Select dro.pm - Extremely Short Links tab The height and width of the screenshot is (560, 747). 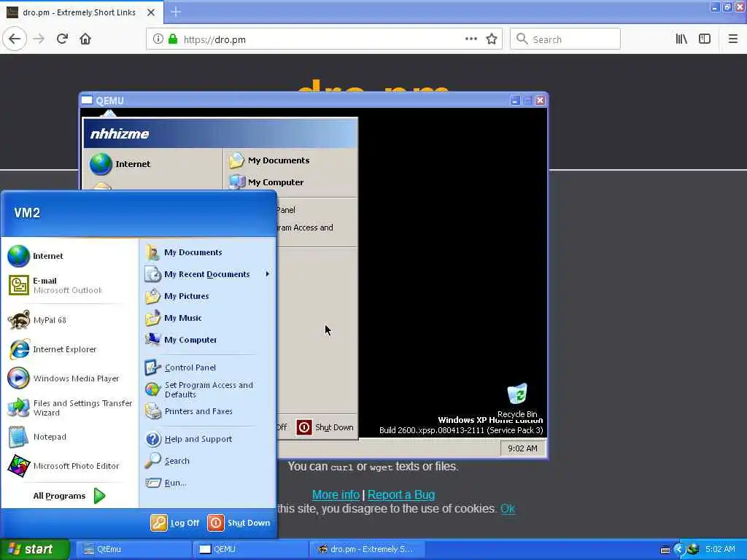[79, 12]
